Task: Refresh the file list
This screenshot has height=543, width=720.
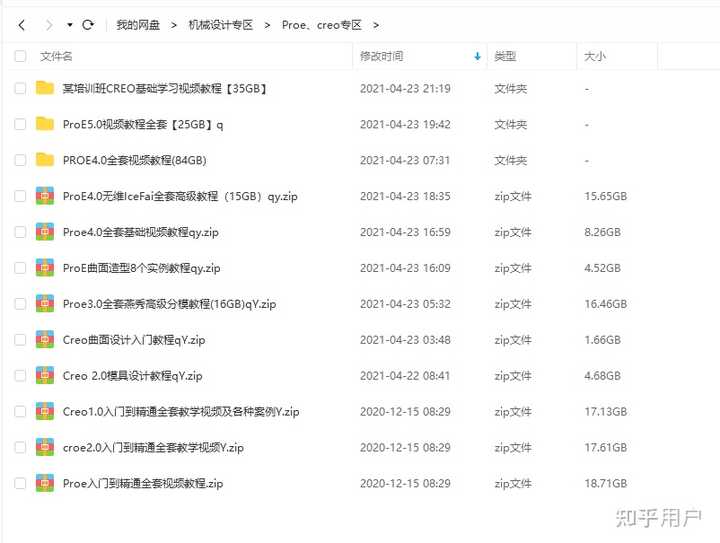Action: 88,25
